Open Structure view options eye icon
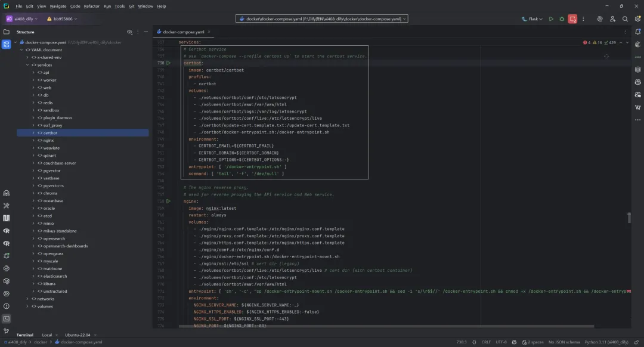The height and width of the screenshot is (347, 644). coord(129,32)
